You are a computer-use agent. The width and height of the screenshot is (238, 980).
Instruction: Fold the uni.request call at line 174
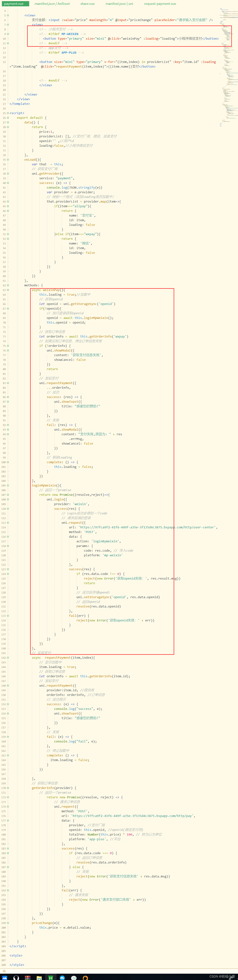coord(8,806)
